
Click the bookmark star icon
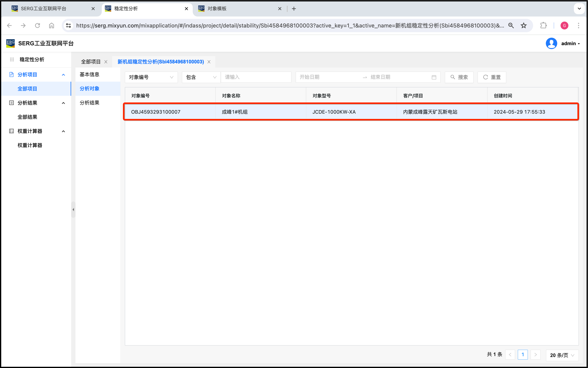(523, 26)
